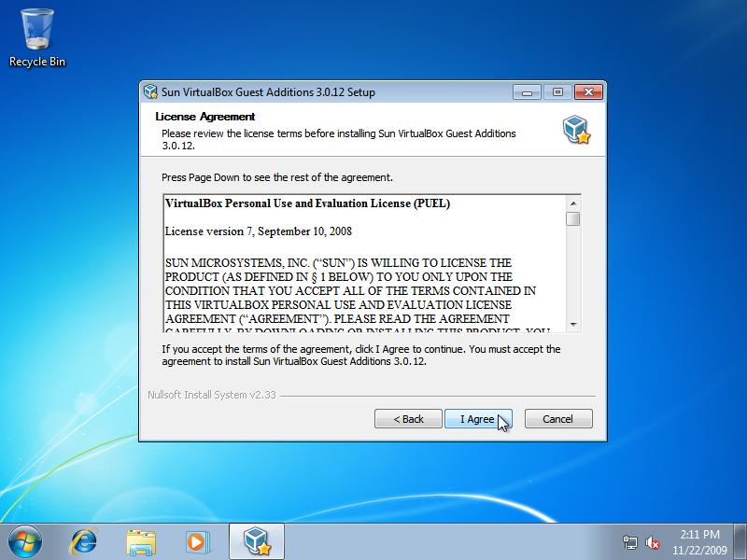Minimize the VirtualBox Setup window
This screenshot has width=747, height=560.
coord(526,92)
